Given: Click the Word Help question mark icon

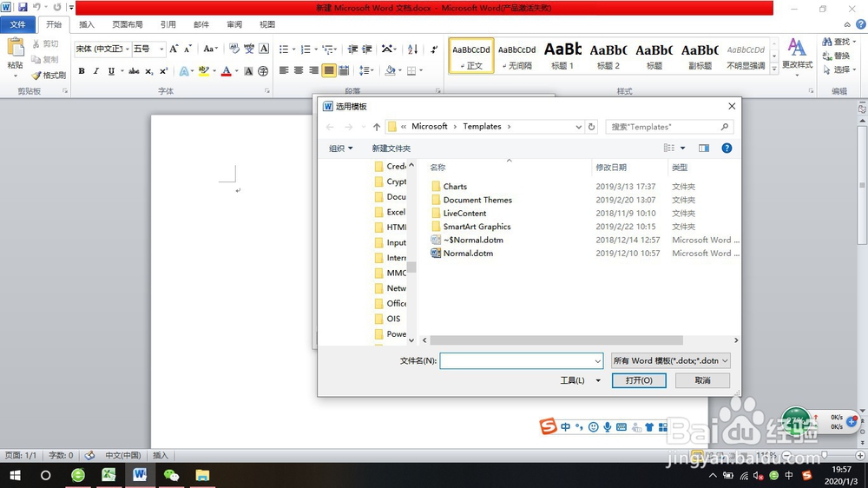Looking at the screenshot, I should tap(861, 24).
